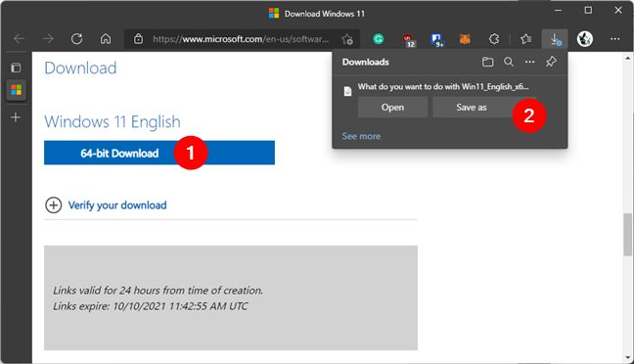The width and height of the screenshot is (634, 364).
Task: Open the uBlock extension with 12 badge
Action: pyautogui.click(x=408, y=40)
